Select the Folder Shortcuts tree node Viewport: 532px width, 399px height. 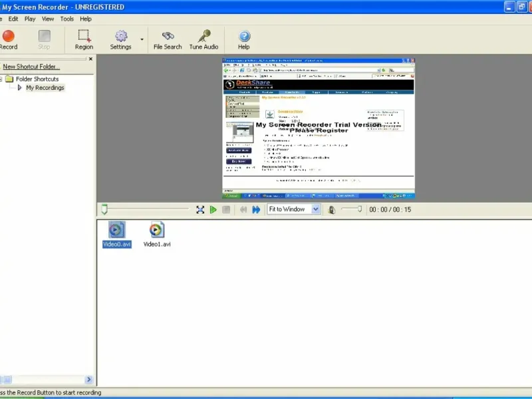pyautogui.click(x=37, y=79)
